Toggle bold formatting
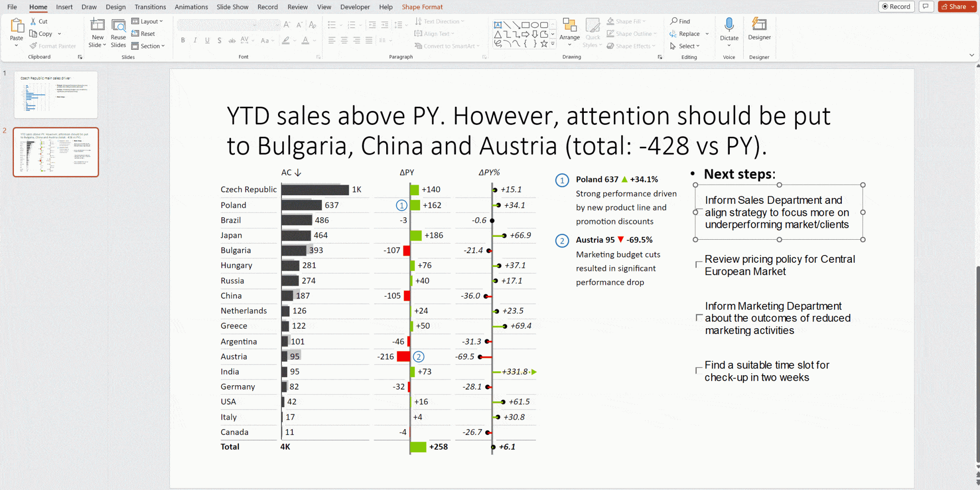980x490 pixels. tap(183, 41)
